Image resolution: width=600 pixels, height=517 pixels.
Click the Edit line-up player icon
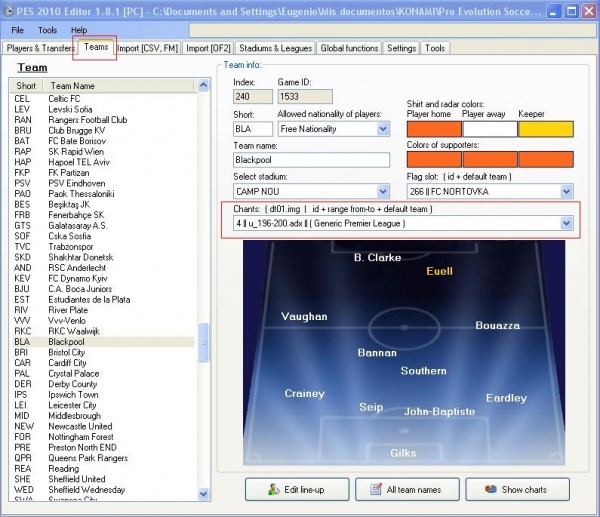(273, 489)
